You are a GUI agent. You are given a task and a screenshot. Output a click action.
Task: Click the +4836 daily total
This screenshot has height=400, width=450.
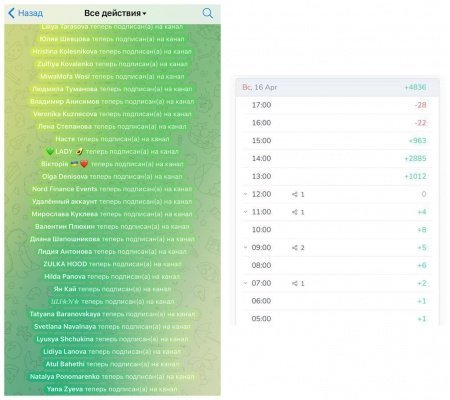415,87
